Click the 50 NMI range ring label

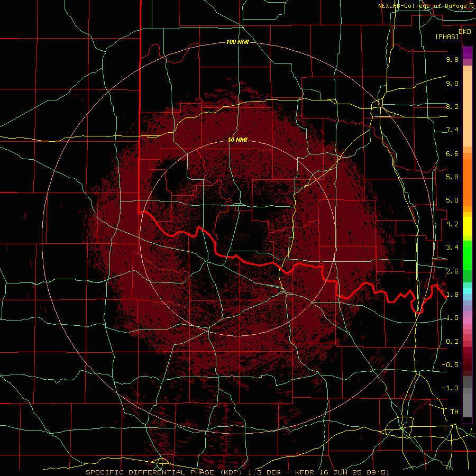click(237, 140)
